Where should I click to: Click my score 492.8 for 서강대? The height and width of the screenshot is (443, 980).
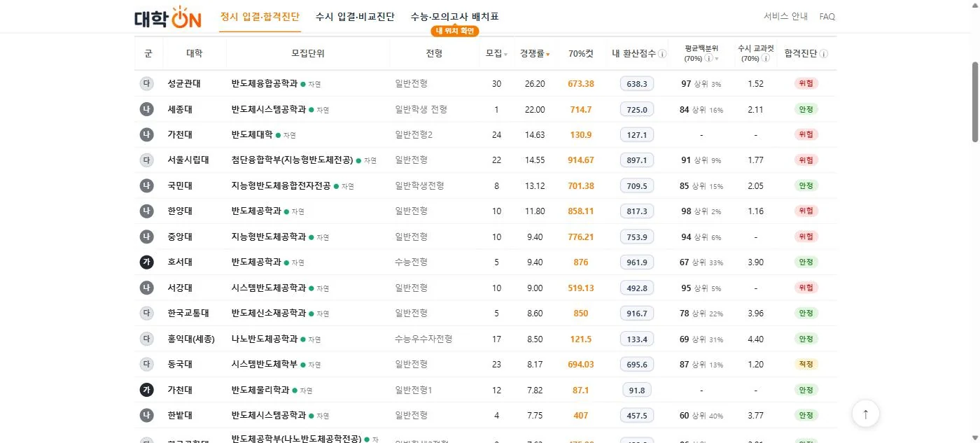(637, 288)
